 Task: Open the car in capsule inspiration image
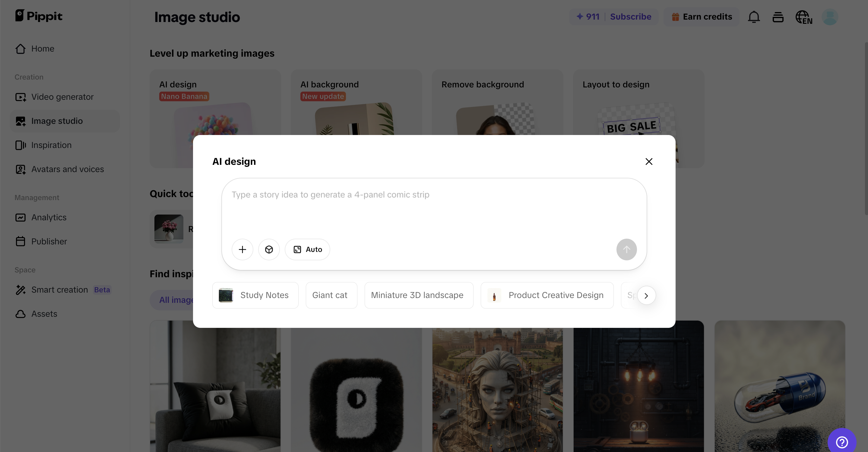[780, 386]
